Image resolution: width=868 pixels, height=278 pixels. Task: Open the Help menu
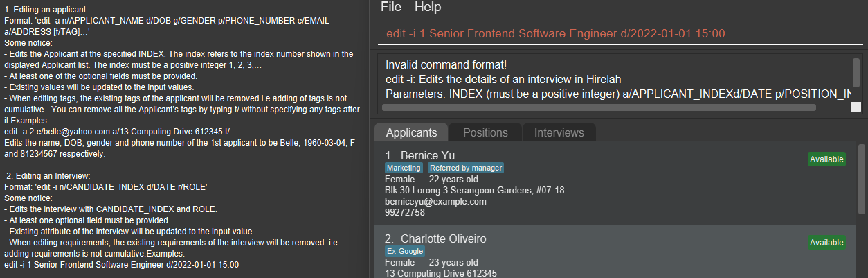coord(428,7)
